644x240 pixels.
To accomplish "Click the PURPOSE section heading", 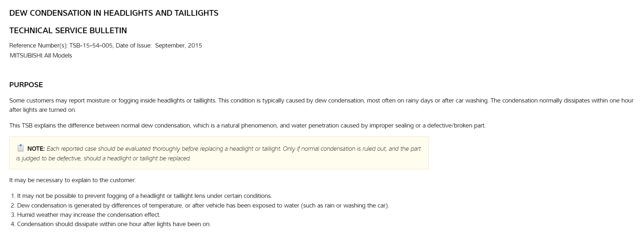I will pyautogui.click(x=26, y=85).
